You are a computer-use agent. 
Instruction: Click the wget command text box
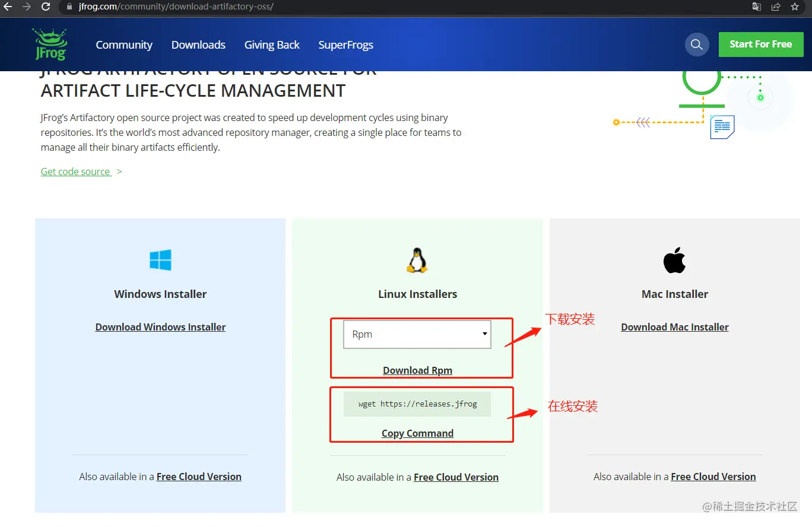tap(417, 404)
